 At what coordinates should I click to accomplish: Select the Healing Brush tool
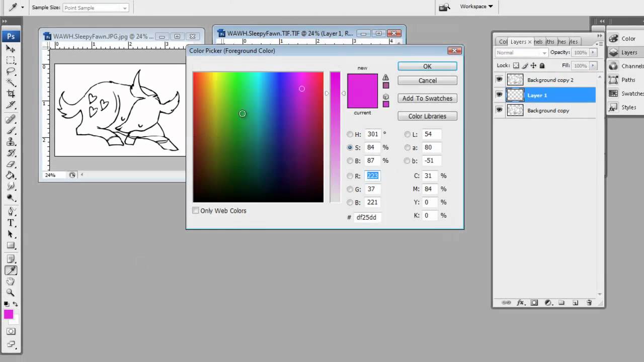click(11, 119)
